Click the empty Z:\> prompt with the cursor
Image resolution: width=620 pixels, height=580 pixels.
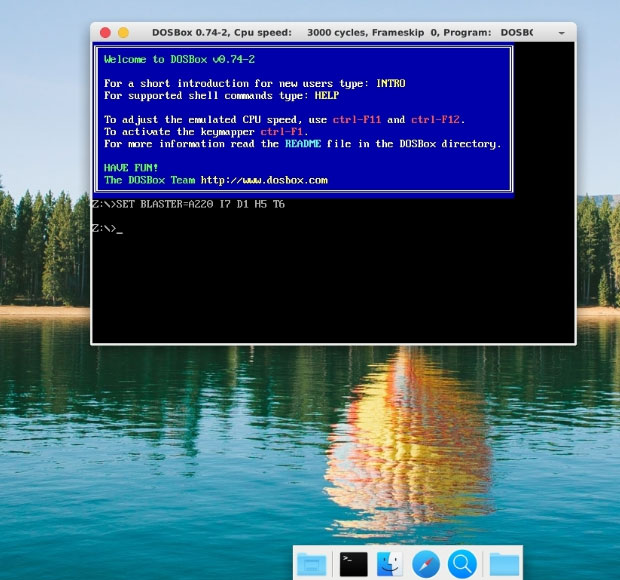coord(107,229)
